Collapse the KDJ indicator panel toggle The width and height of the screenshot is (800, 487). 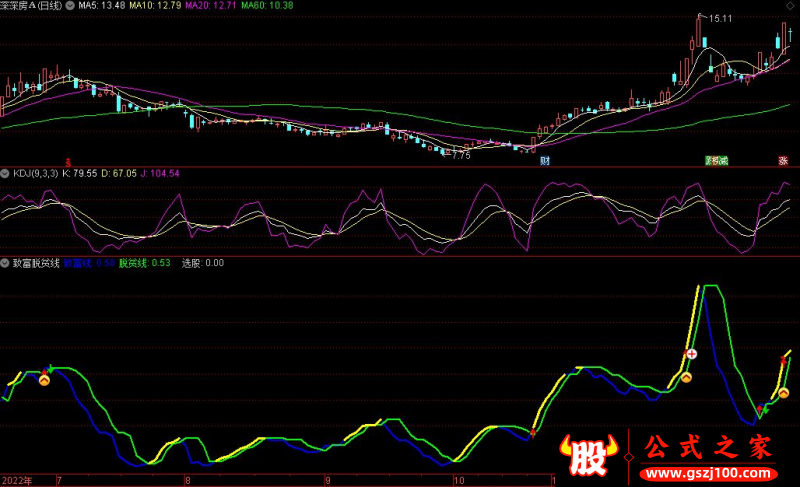(x=6, y=173)
